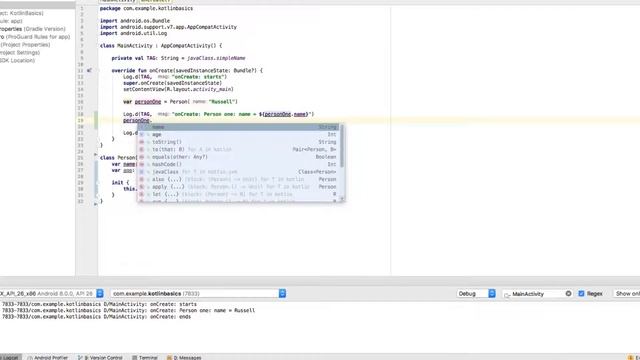This screenshot has height=360, width=640.
Task: Click the 'onCreate: starts' log line
Action: (x=99, y=304)
